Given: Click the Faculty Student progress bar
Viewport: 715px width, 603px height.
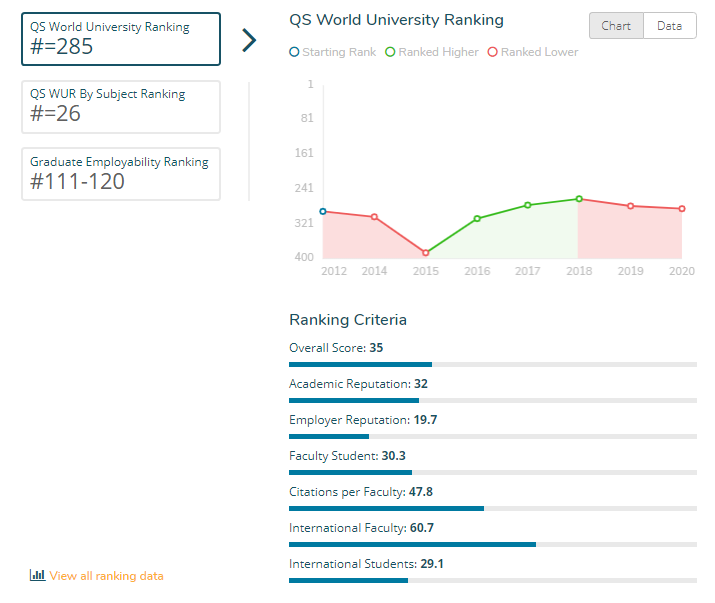Looking at the screenshot, I should 493,473.
